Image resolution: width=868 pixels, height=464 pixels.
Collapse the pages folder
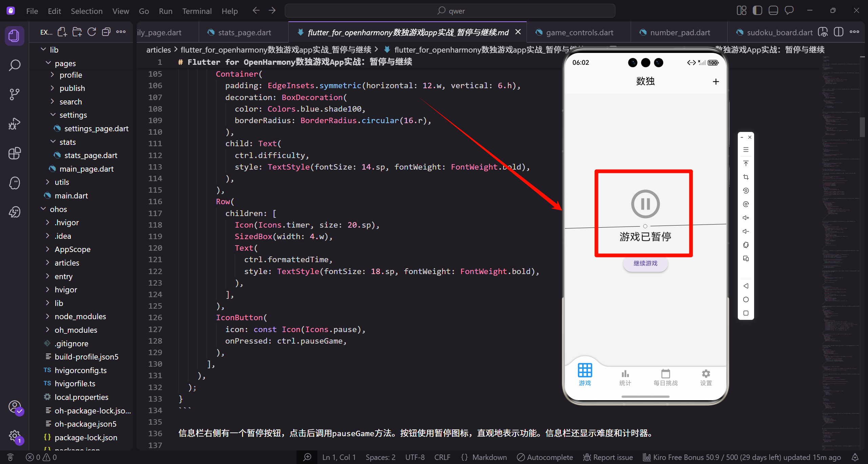[x=81, y=63]
